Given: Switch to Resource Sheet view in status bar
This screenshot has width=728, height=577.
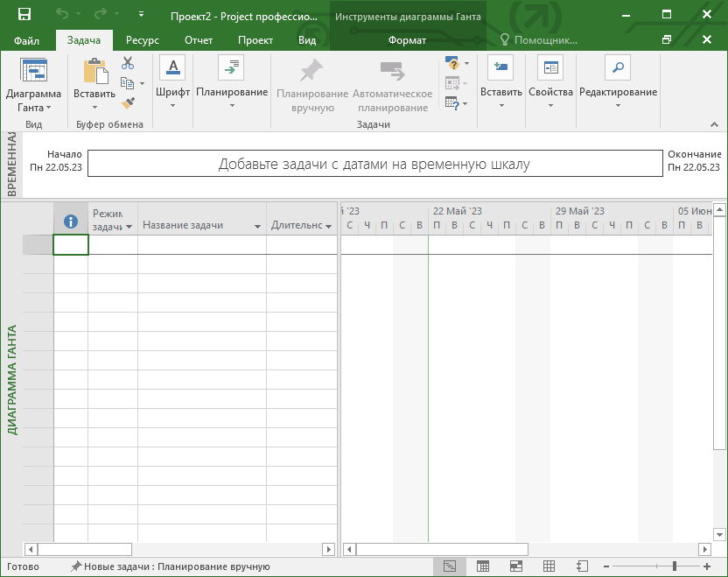Looking at the screenshot, I should 549,566.
